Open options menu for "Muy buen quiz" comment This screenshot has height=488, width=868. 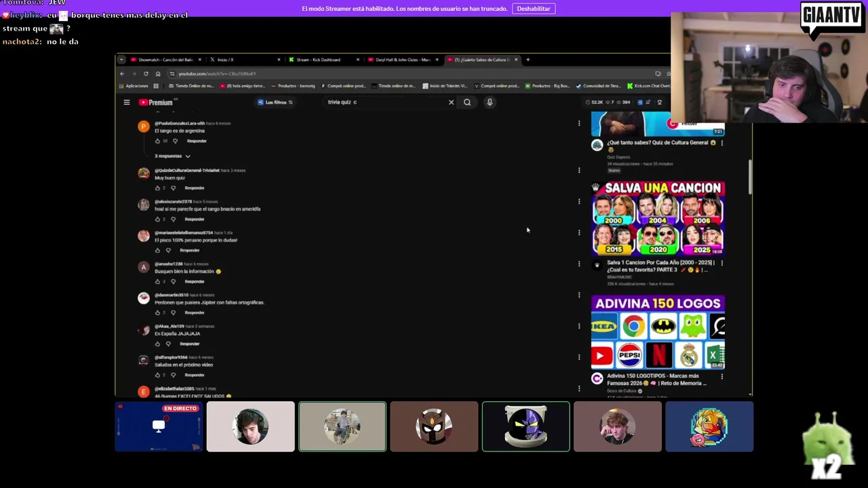pyautogui.click(x=579, y=170)
